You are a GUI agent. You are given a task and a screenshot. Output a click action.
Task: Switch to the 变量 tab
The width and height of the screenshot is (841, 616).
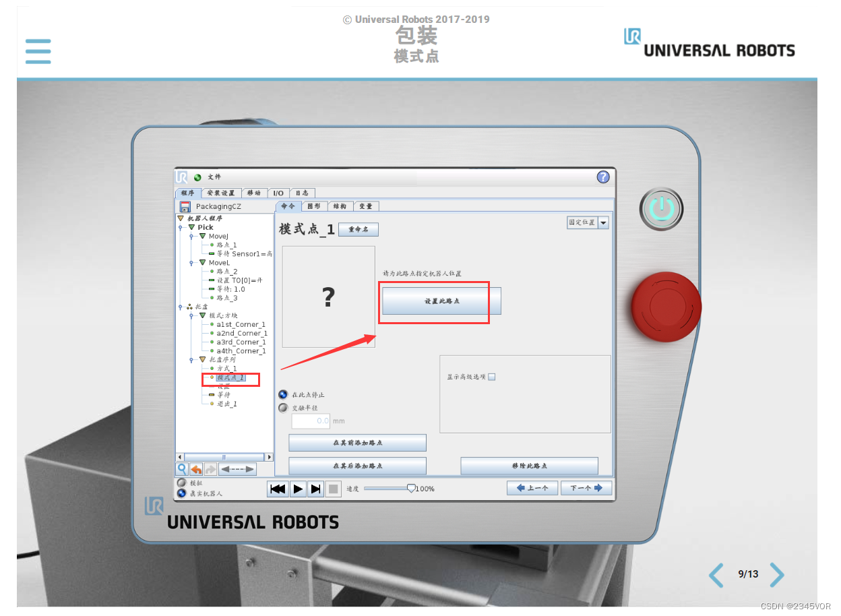[365, 206]
